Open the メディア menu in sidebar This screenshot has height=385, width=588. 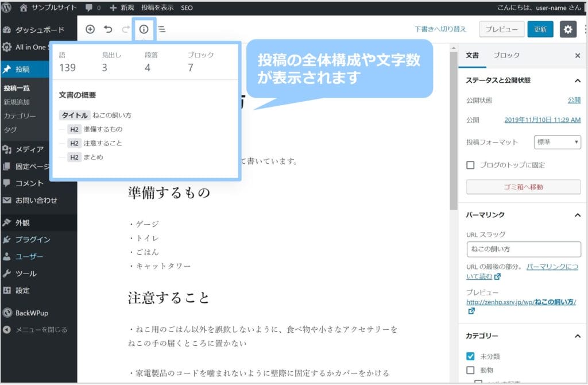29,149
